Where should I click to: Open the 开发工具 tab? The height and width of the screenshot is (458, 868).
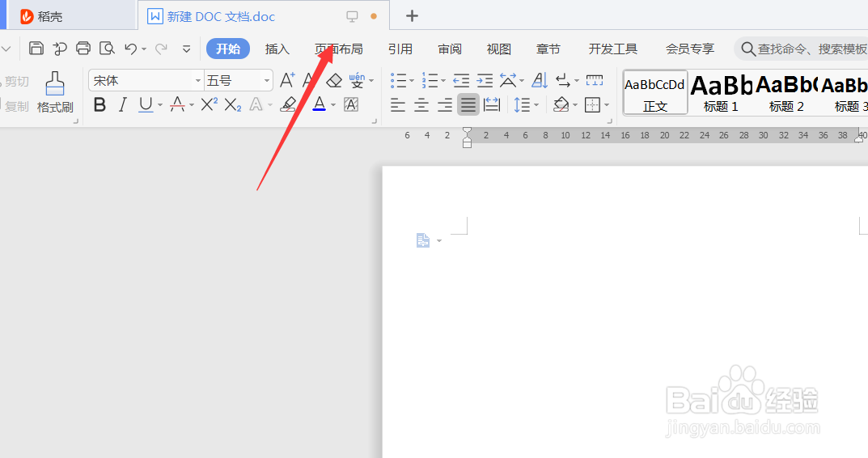coord(613,49)
